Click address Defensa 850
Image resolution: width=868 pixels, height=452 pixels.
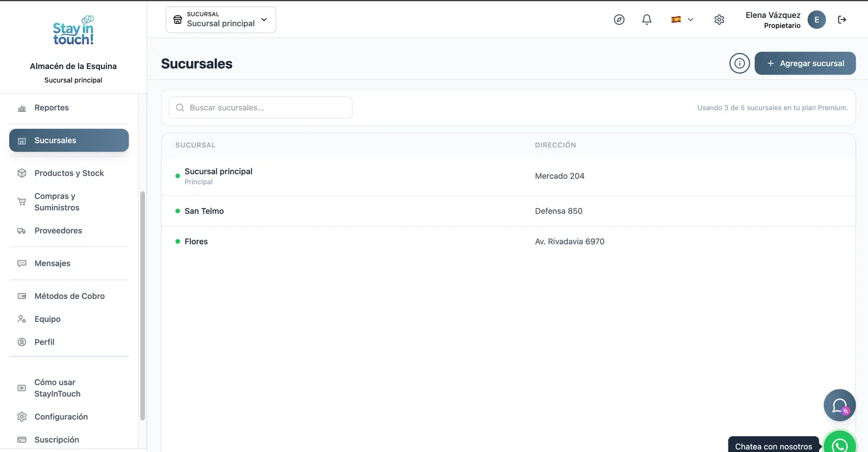click(559, 211)
